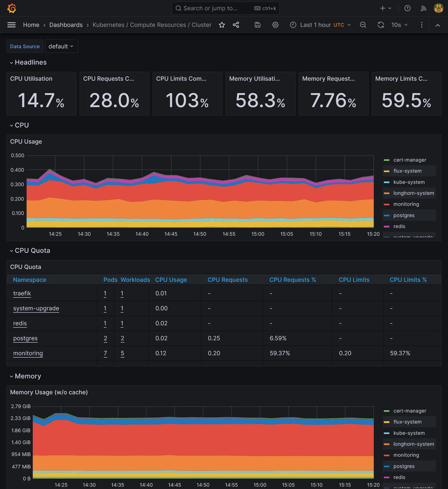448x489 pixels.
Task: Click the save dashboard icon
Action: pos(257,25)
